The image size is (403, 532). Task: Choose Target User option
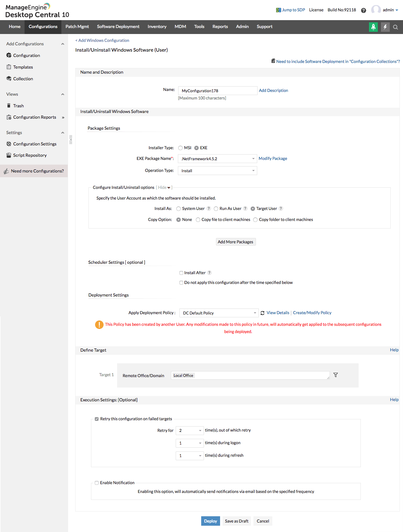tap(253, 209)
